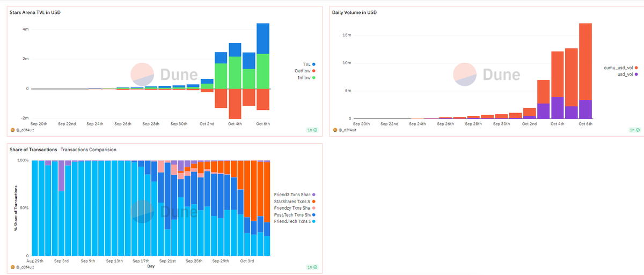Click the Oct 2nd label on Stars Arena TVL axis

(208, 123)
